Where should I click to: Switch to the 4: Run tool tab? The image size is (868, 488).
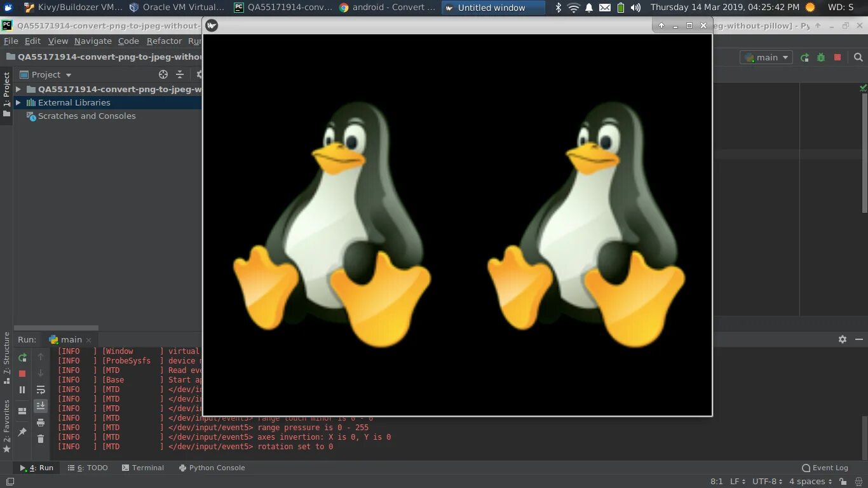point(36,468)
